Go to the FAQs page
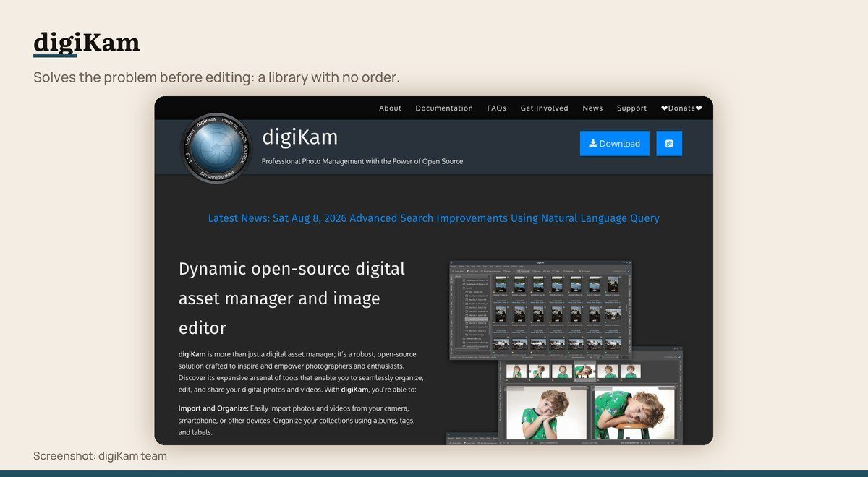The height and width of the screenshot is (477, 868). (497, 108)
